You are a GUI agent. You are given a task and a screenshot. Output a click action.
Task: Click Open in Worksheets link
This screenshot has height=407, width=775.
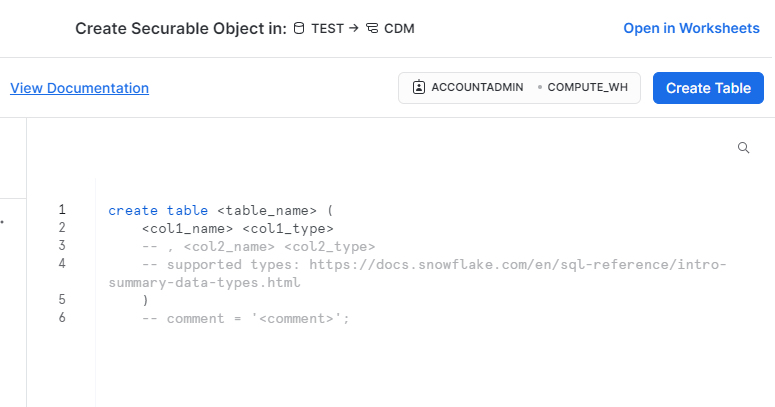click(x=691, y=28)
